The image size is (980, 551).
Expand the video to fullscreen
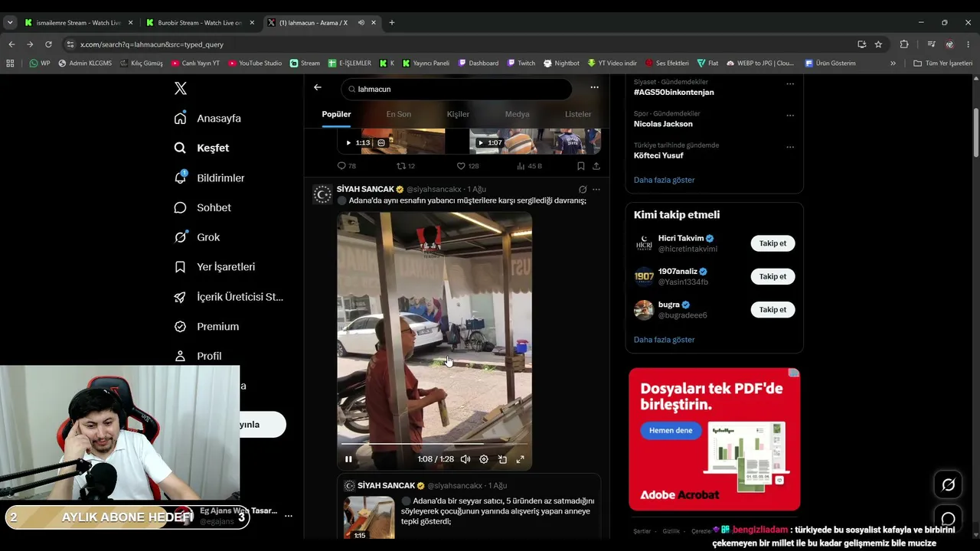(x=521, y=459)
